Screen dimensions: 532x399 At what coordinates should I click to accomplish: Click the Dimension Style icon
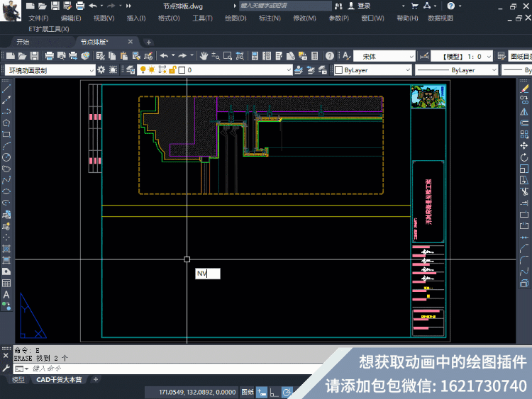424,56
